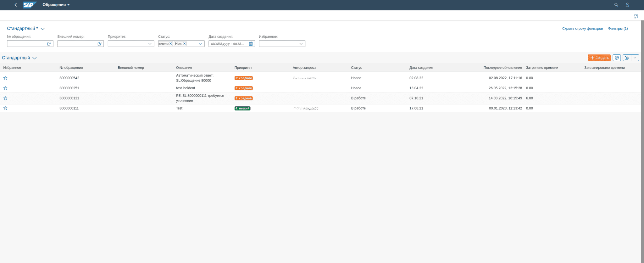Click the export to spreadsheet icon
Viewport: 644px width, 263px height.
click(627, 58)
